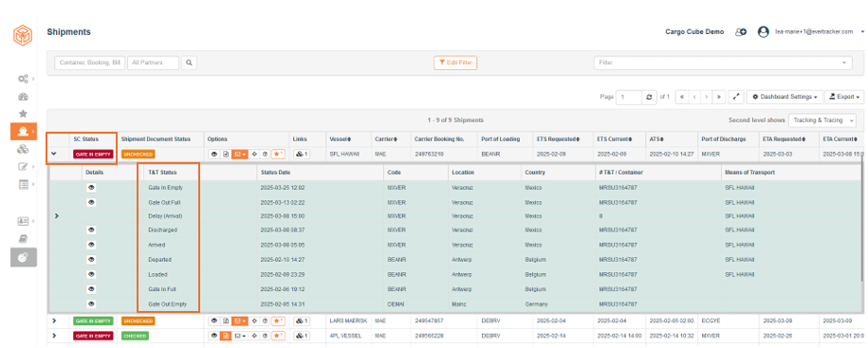The width and height of the screenshot is (868, 348).
Task: Open favorites star in the sidebar
Action: coord(23,114)
